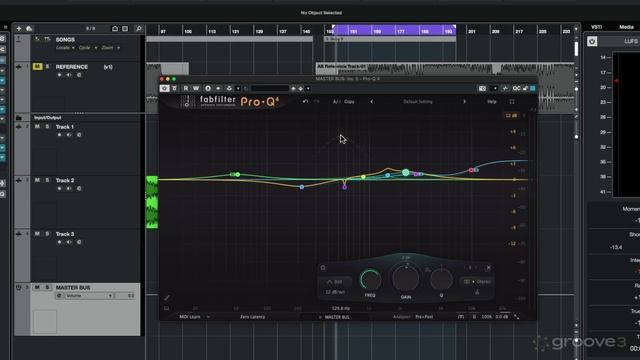Go to previous preset with left arrow
The image size is (640, 360).
pos(371,101)
